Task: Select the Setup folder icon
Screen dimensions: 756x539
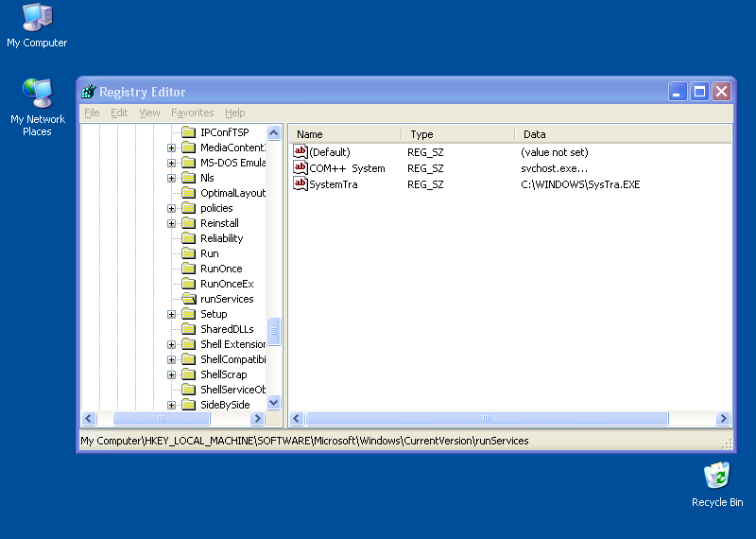Action: 188,314
